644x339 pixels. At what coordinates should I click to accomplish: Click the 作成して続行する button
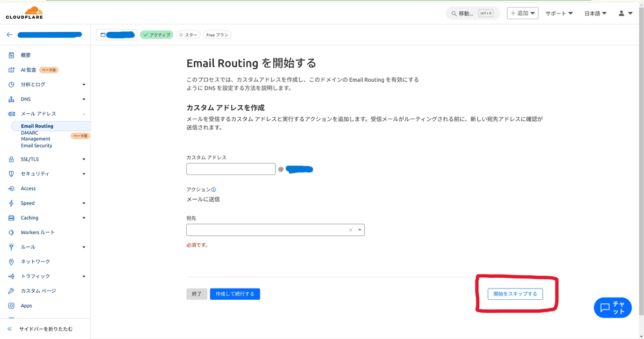(x=235, y=294)
